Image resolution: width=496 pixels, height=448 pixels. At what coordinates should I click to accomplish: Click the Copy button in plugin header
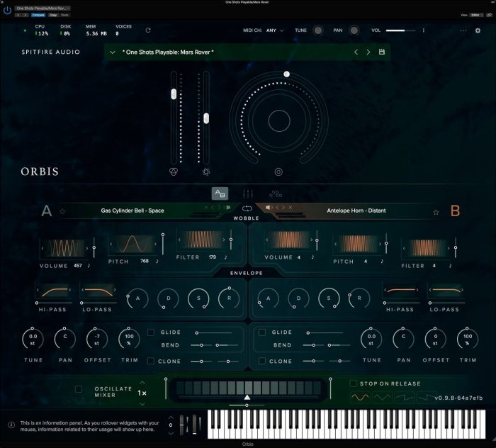53,15
